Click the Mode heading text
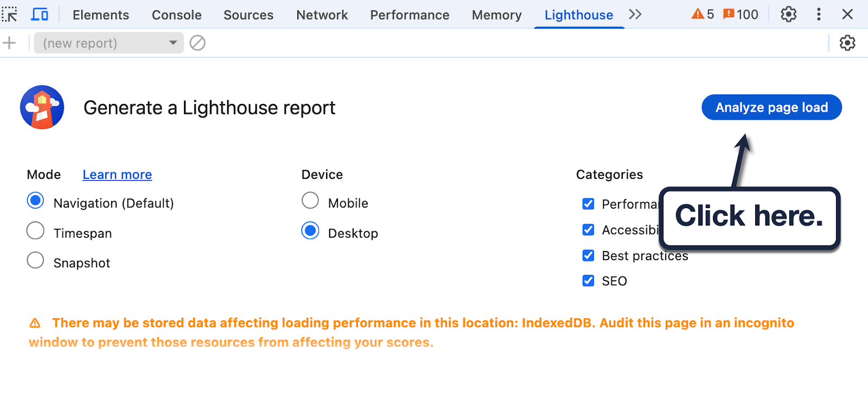868x393 pixels. tap(44, 175)
